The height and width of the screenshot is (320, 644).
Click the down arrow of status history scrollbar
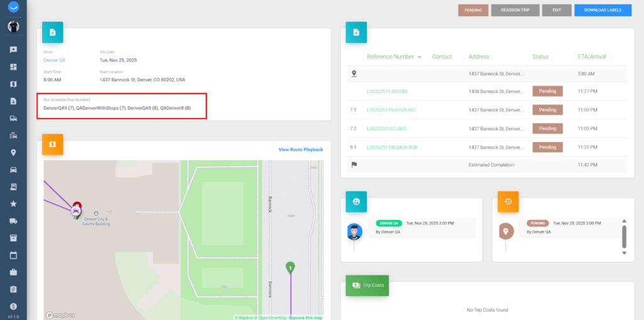[625, 253]
